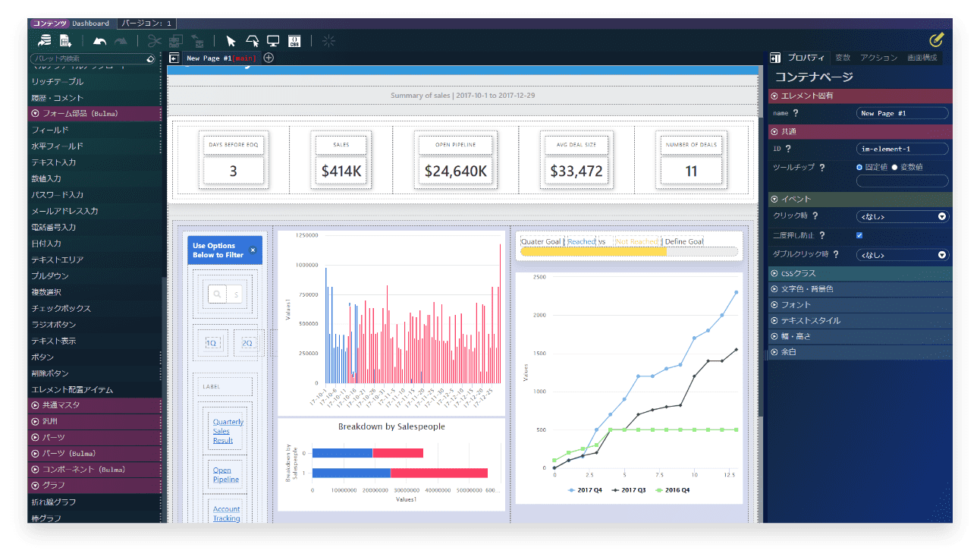Click the copy elements toolbar icon
This screenshot has width=980, height=560.
pyautogui.click(x=176, y=41)
